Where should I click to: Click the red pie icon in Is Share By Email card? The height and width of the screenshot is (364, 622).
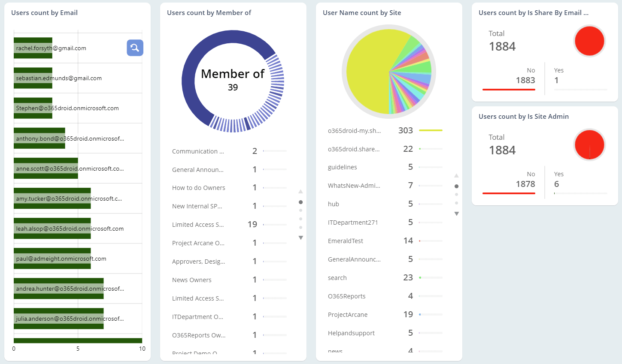tap(589, 41)
